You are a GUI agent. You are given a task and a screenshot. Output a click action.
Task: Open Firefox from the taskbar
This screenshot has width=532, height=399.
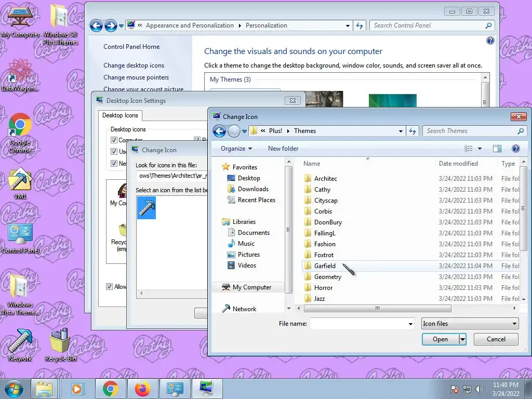coord(142,389)
